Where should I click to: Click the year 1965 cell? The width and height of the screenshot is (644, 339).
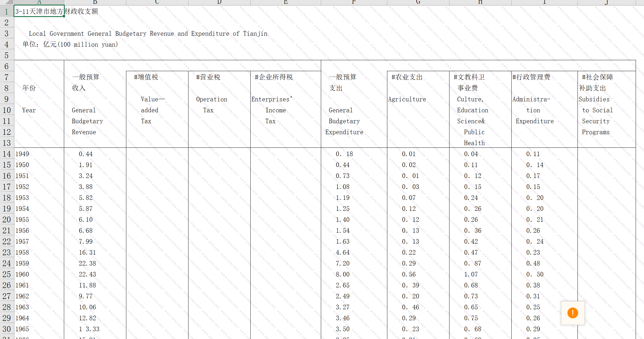[x=22, y=329]
